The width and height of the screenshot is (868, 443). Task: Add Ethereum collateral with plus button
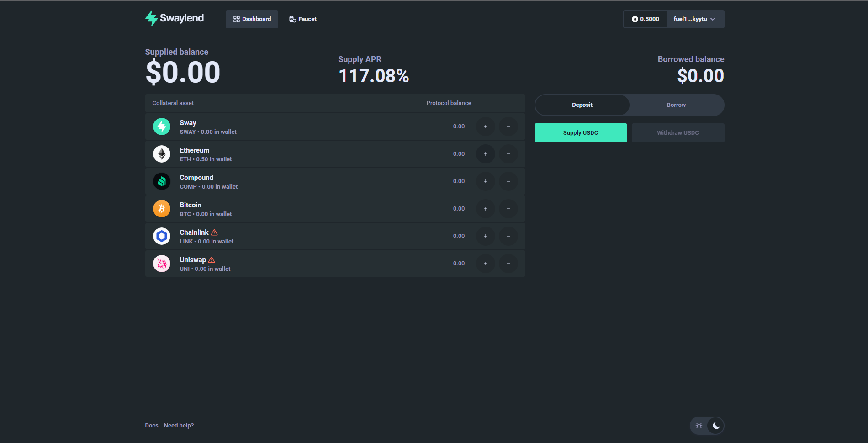point(486,154)
